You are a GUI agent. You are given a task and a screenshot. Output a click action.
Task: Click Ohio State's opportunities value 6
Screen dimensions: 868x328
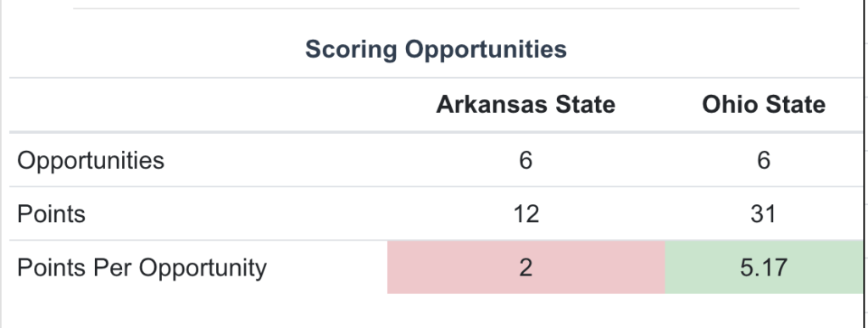[764, 160]
